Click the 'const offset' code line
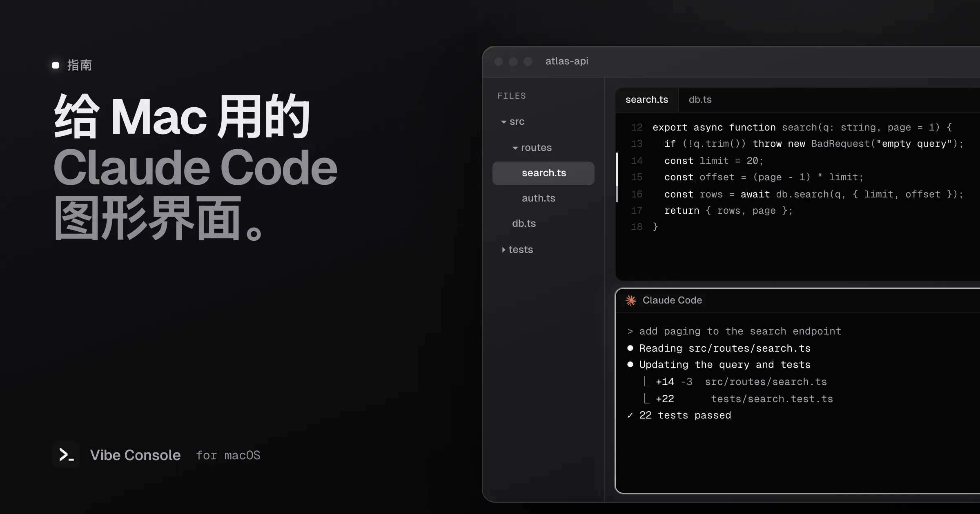Image resolution: width=980 pixels, height=514 pixels. 764,177
